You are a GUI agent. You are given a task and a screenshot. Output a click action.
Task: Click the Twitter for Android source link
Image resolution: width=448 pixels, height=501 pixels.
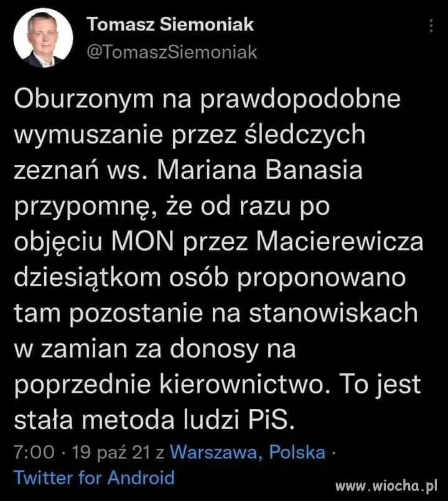click(x=93, y=478)
